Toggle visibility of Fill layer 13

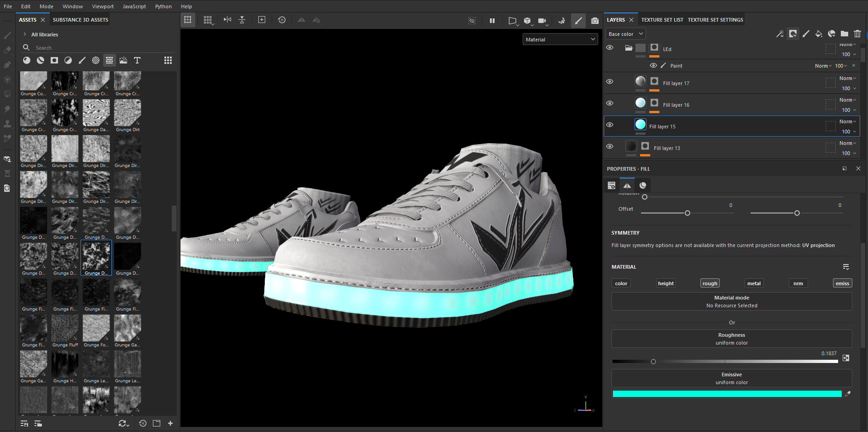[x=610, y=147]
